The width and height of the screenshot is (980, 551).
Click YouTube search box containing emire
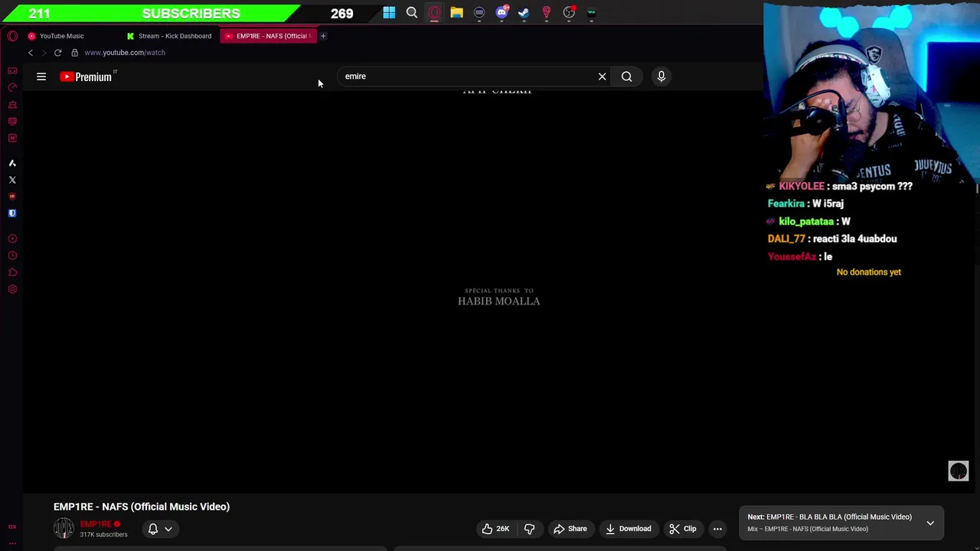467,77
